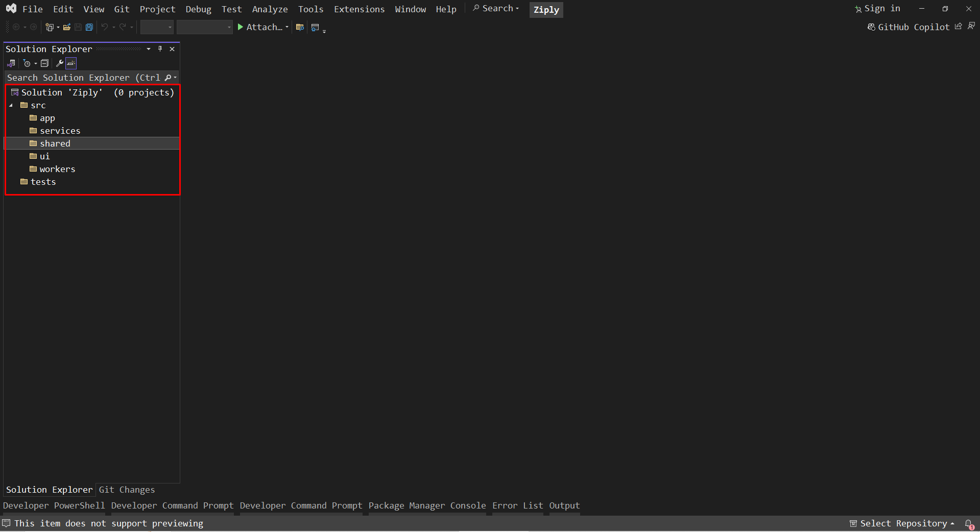
Task: Open the Attach button dropdown arrow
Action: pyautogui.click(x=286, y=27)
